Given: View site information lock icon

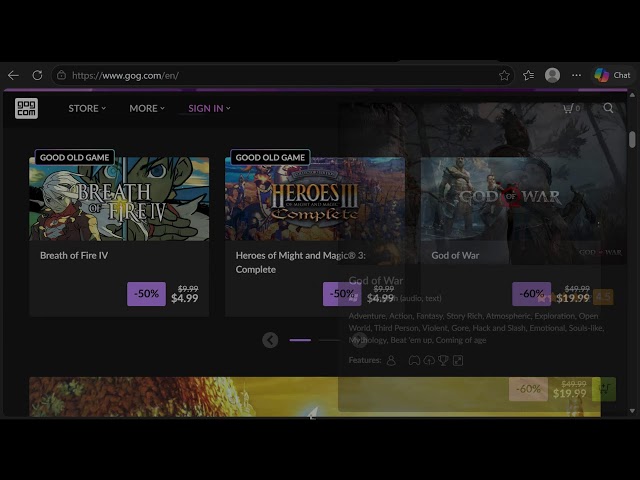Looking at the screenshot, I should pyautogui.click(x=62, y=75).
